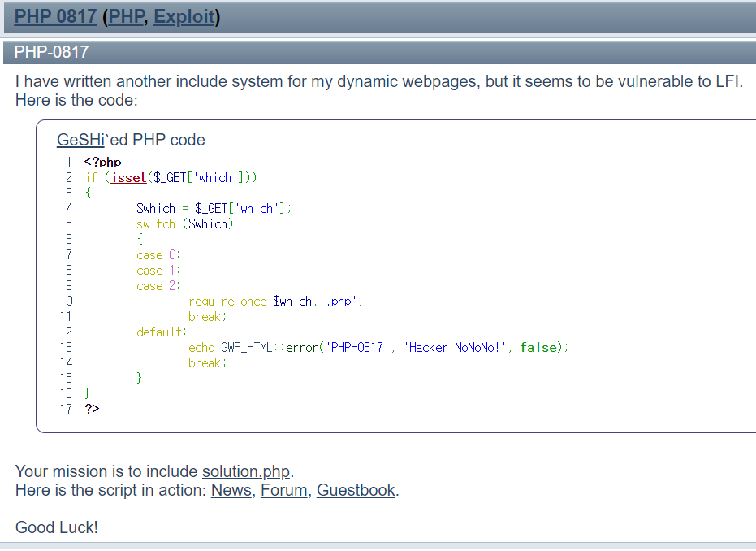Click the PHP-0817 section heading text
756x551 pixels.
click(51, 52)
